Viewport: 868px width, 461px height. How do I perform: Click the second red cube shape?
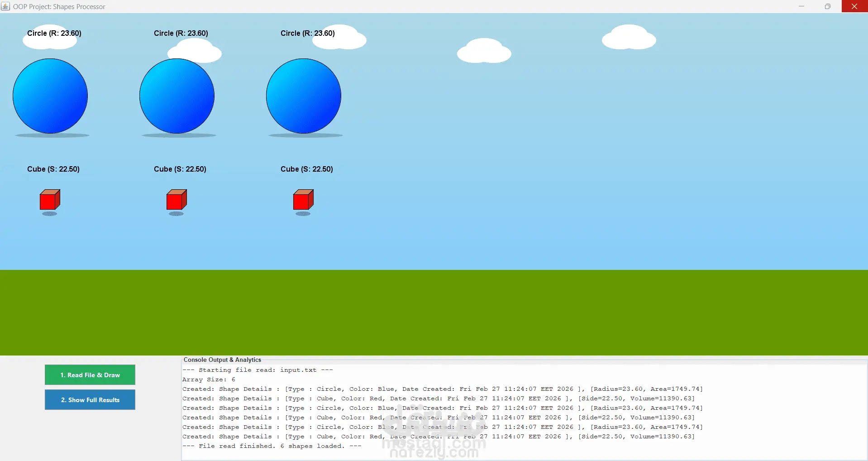(176, 200)
